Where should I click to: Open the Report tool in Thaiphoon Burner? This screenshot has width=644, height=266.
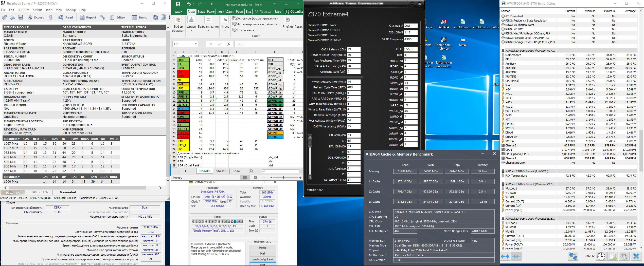pos(88,17)
